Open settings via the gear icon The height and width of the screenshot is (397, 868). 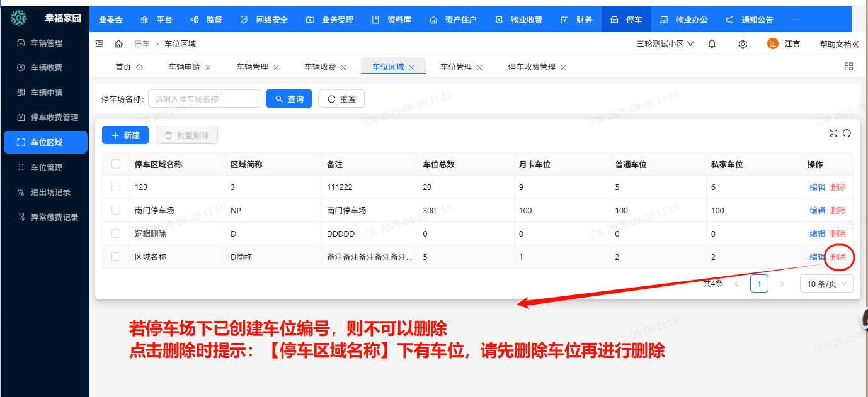(x=743, y=44)
